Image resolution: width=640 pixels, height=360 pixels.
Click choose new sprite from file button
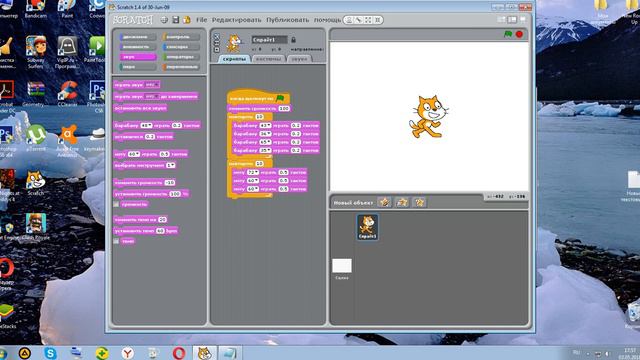pyautogui.click(x=402, y=202)
